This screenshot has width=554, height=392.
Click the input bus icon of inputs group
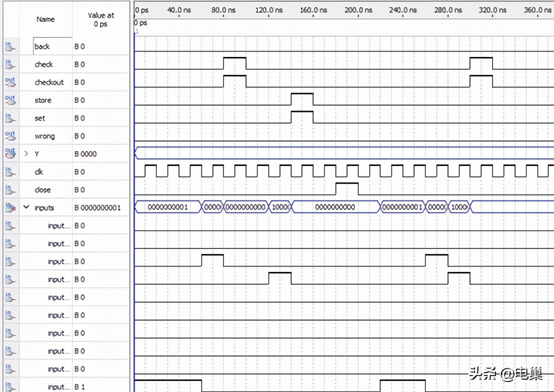10,208
